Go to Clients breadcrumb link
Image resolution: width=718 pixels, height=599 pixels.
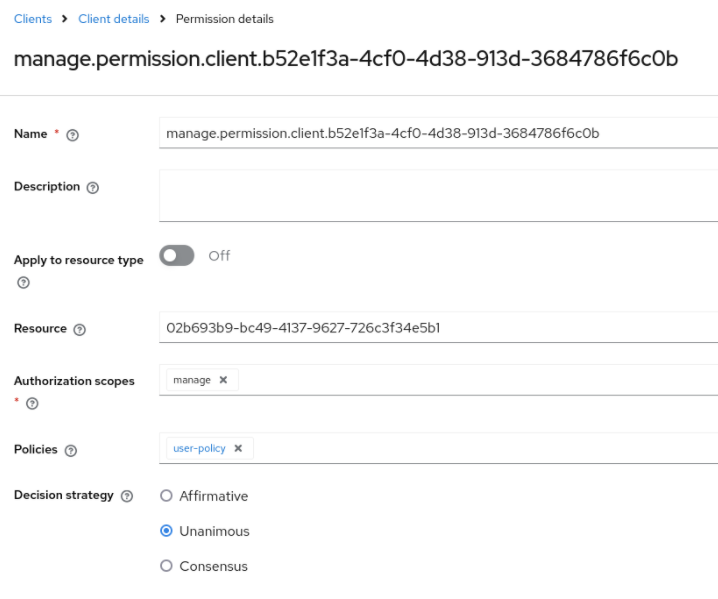click(33, 19)
